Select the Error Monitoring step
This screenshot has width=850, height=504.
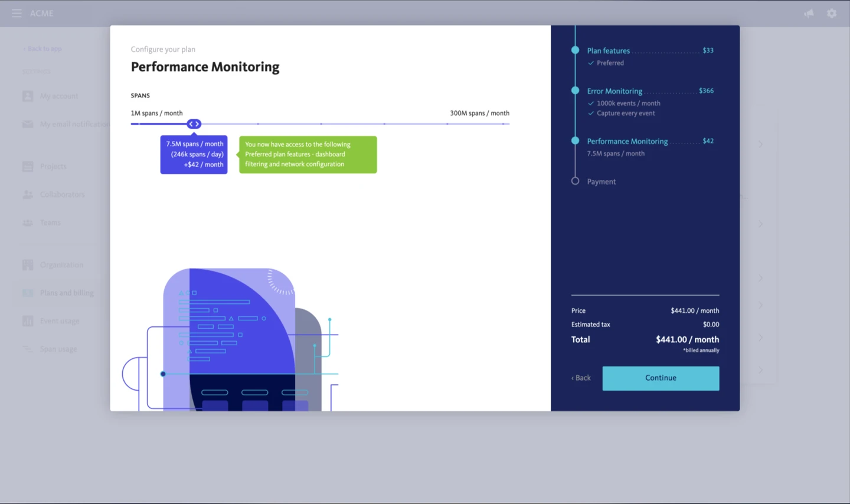click(614, 91)
